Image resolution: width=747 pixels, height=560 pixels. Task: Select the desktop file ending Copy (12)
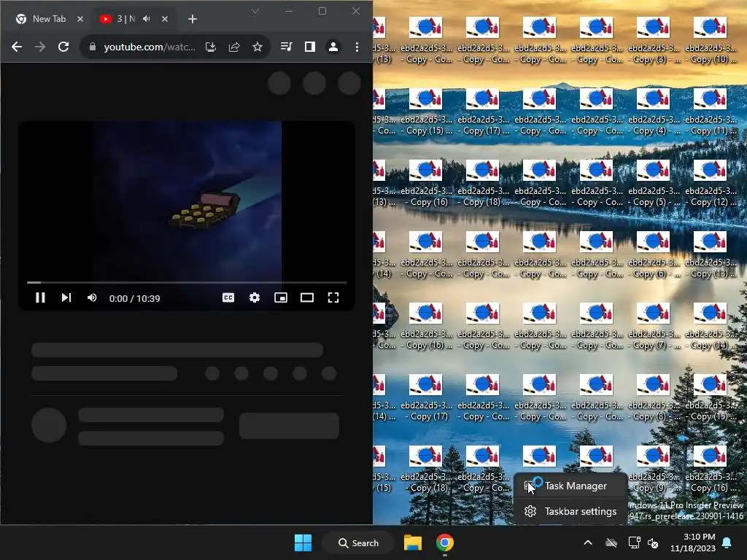(710, 183)
